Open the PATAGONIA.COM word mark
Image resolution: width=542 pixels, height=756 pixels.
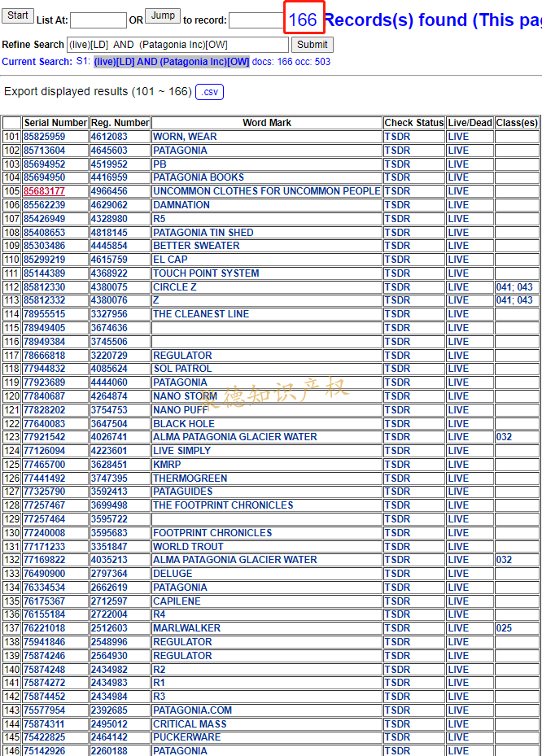(x=192, y=710)
